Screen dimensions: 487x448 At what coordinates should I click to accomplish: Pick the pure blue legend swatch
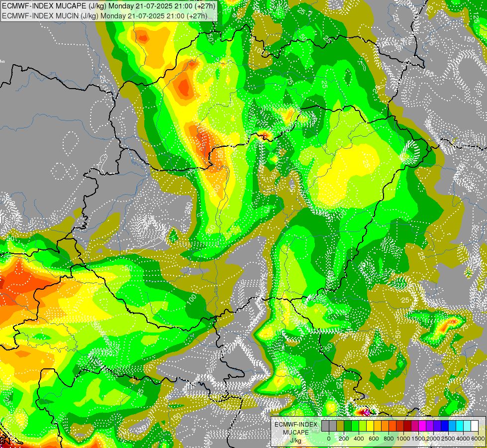pos(445,426)
